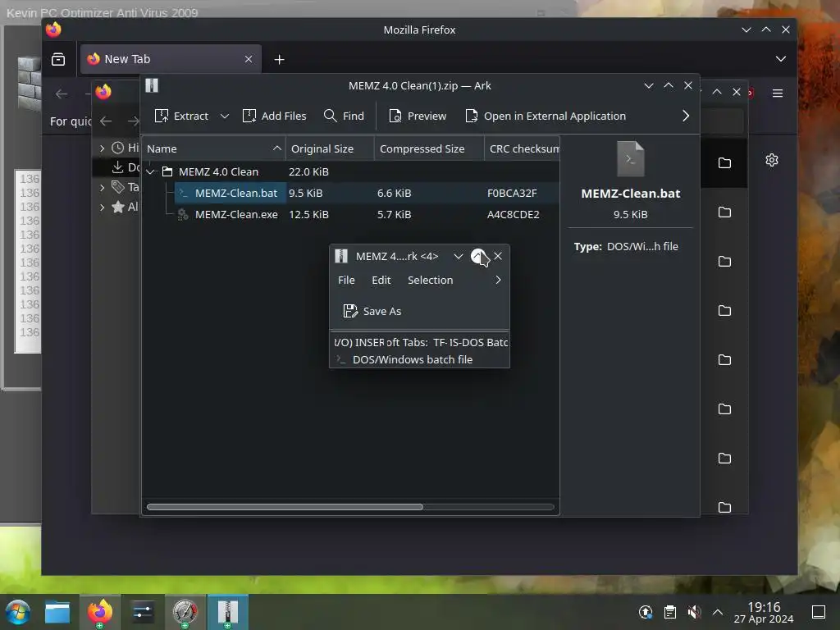Click the clock showing 19:16
The height and width of the screenshot is (630, 840).
pos(764,612)
